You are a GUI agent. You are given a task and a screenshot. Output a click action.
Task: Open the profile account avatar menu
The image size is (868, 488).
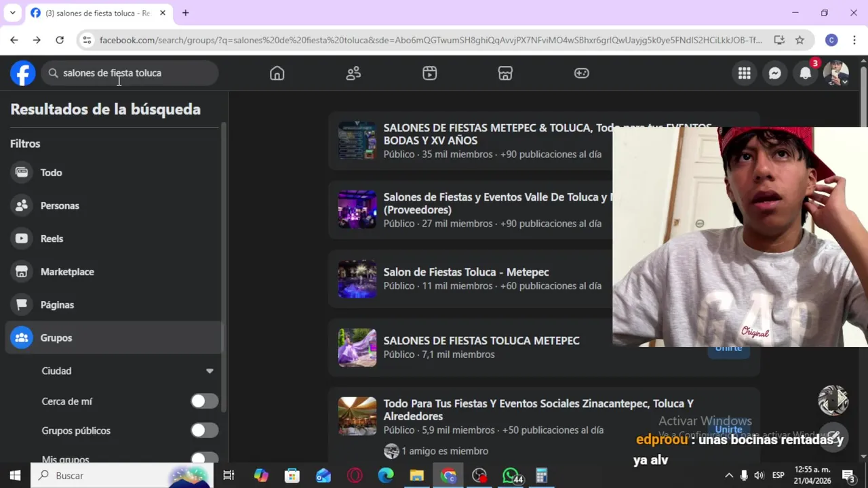[836, 73]
